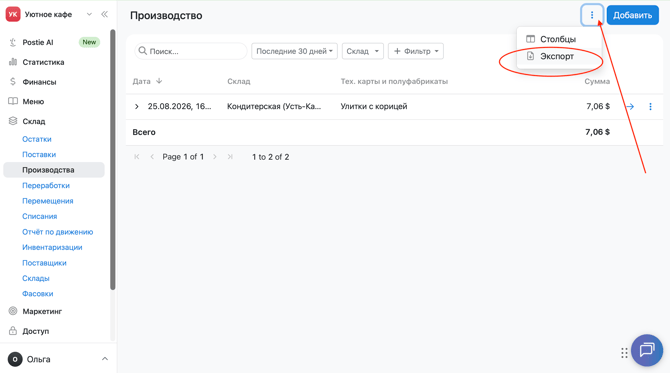
Task: Click the Postie AI sidebar icon
Action: click(x=13, y=42)
